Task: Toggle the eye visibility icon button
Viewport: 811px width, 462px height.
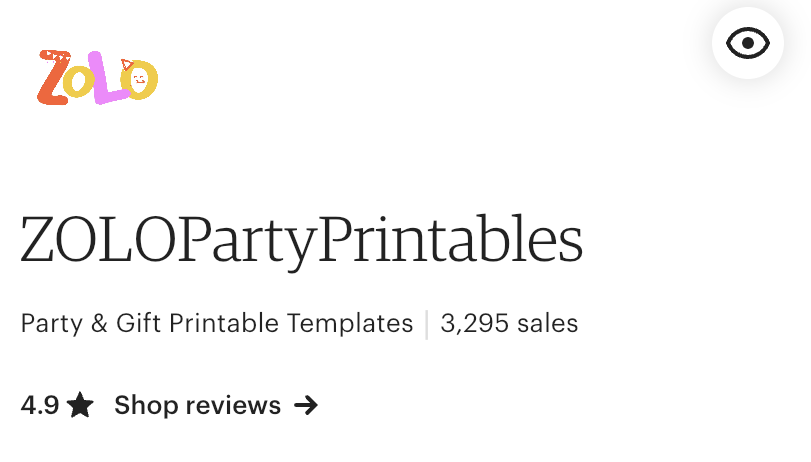Action: point(748,43)
